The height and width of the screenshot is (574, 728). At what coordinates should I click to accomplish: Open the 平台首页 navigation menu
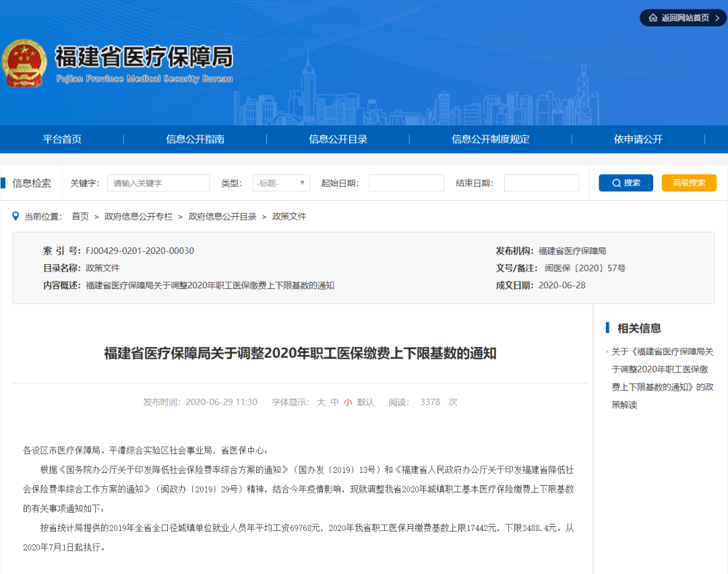(62, 139)
